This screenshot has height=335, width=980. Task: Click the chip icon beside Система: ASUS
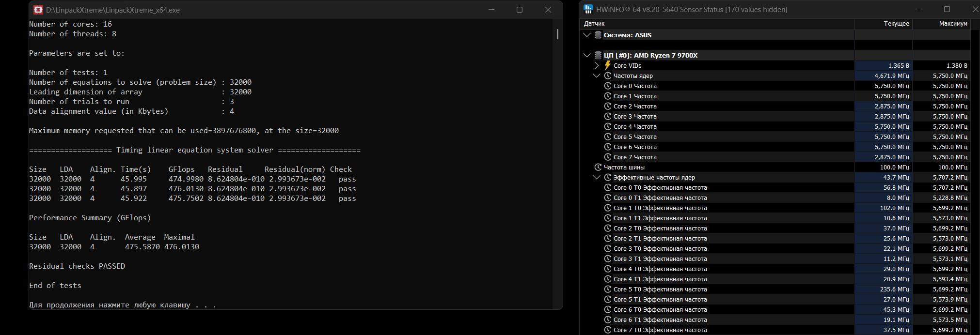pyautogui.click(x=598, y=35)
